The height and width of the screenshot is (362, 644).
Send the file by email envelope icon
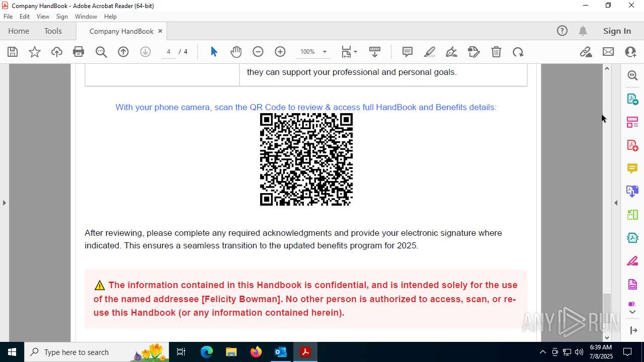[x=608, y=52]
